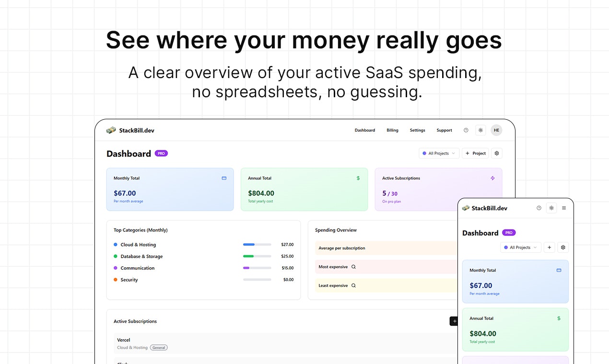Click the General tag on the Vercel row
The height and width of the screenshot is (364, 609).
(159, 348)
